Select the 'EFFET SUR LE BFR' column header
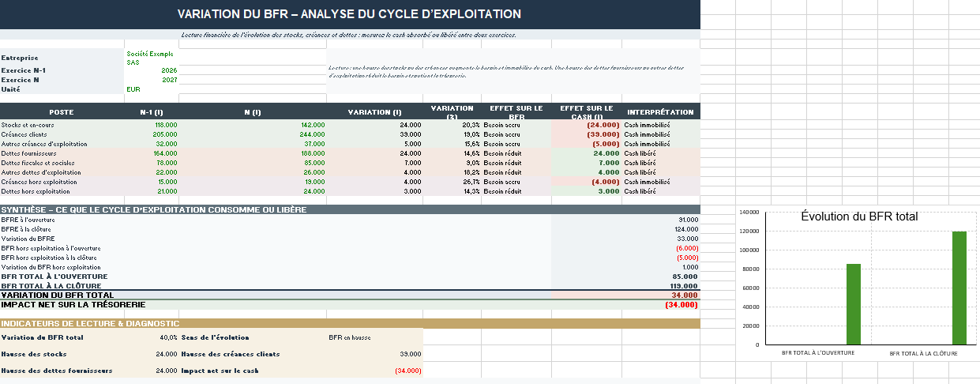Screen dimensions: 980x384 (x=516, y=112)
